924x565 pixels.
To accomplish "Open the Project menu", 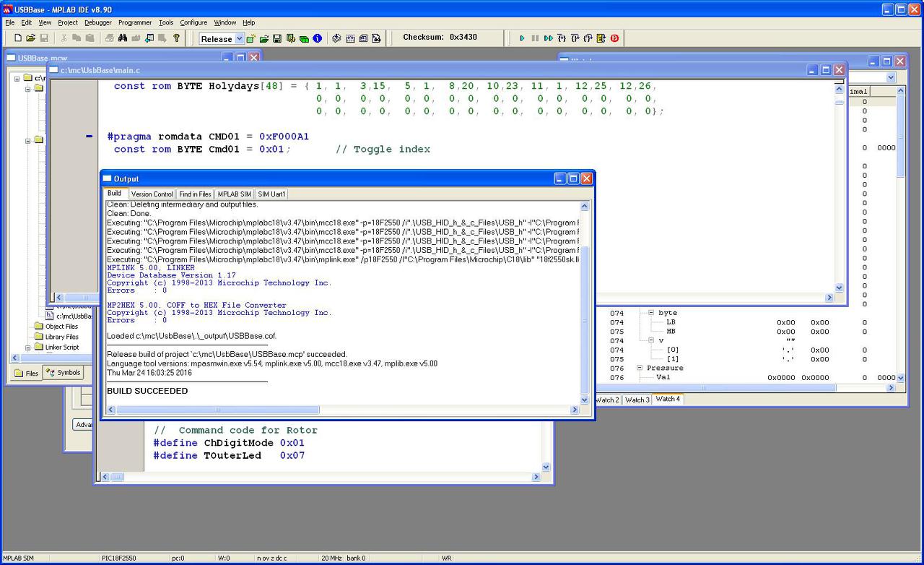I will click(x=68, y=22).
